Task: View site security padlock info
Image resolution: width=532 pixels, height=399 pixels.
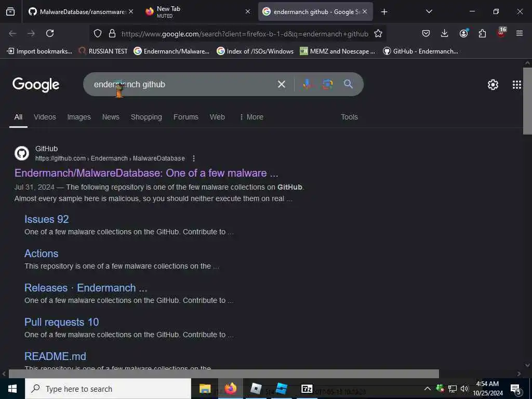Action: (x=112, y=34)
